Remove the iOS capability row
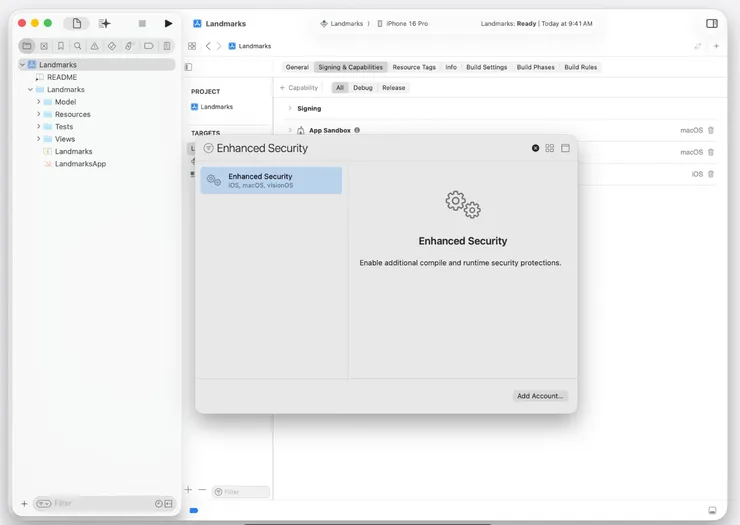 pyautogui.click(x=711, y=174)
